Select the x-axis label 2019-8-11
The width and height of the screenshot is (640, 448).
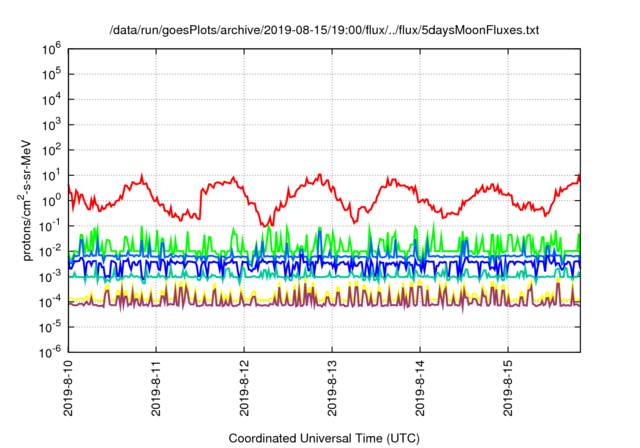(x=156, y=388)
